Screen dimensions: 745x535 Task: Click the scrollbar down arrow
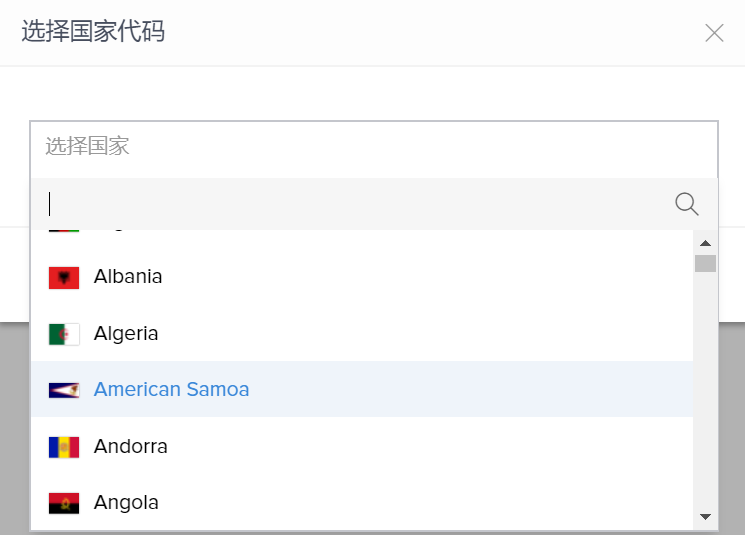pyautogui.click(x=705, y=517)
